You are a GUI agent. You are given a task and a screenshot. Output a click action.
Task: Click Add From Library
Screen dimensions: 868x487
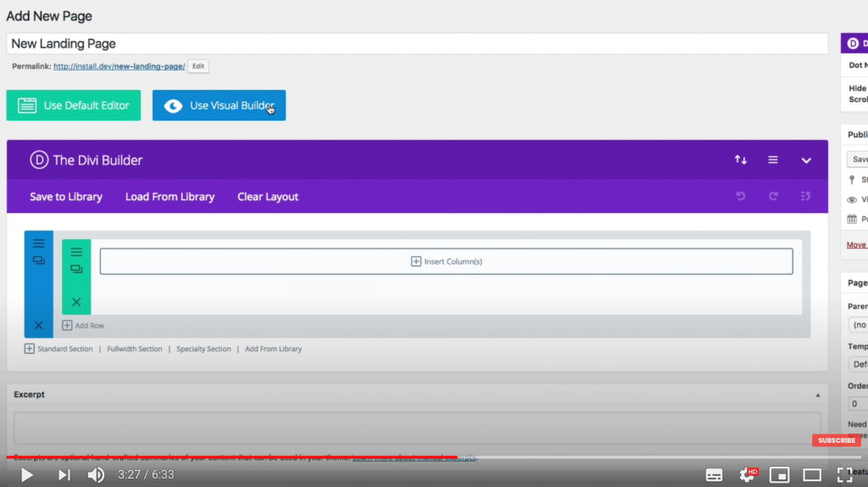(274, 349)
